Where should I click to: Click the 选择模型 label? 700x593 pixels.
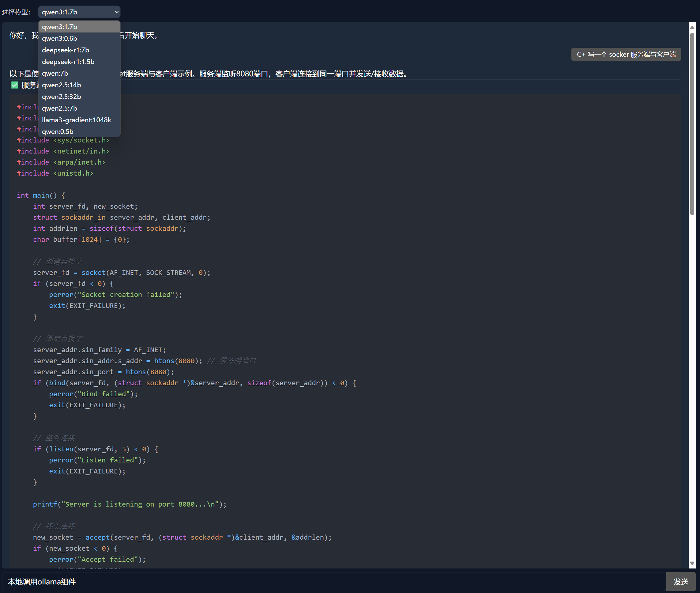tap(16, 12)
